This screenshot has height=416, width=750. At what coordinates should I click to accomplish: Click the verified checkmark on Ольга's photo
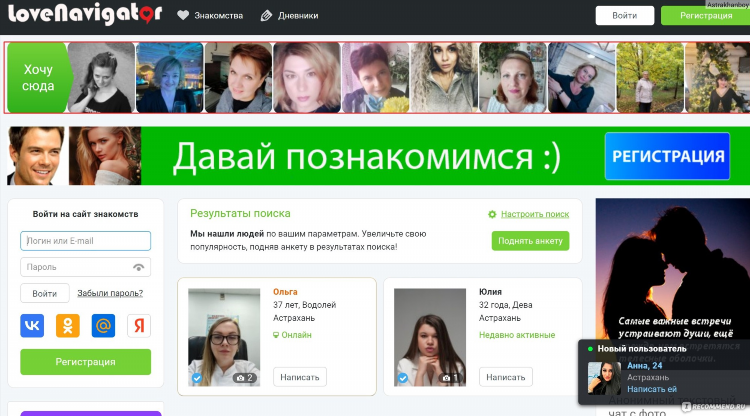pos(197,378)
